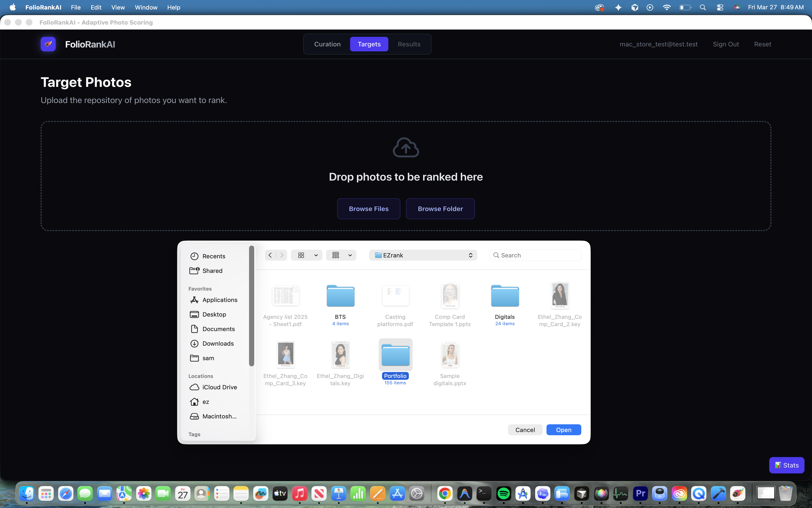The height and width of the screenshot is (508, 812).
Task: Open the Edit menu
Action: click(96, 7)
